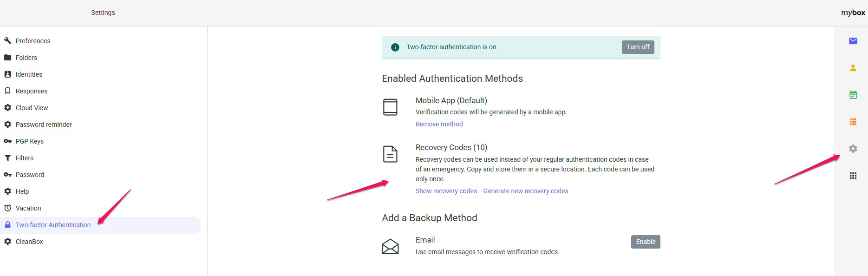Screen dimensions: 868x276
Task: Click the PGP Keys key icon
Action: tap(7, 141)
